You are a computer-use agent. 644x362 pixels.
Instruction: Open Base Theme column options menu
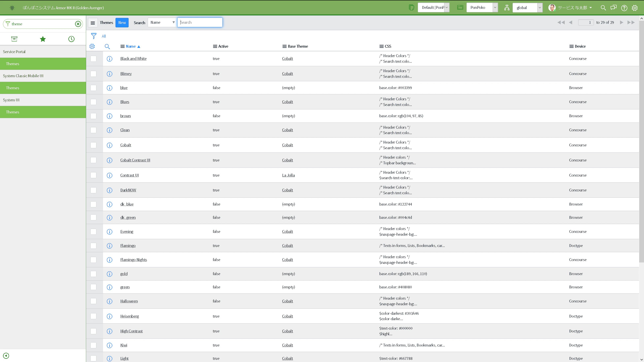(284, 46)
